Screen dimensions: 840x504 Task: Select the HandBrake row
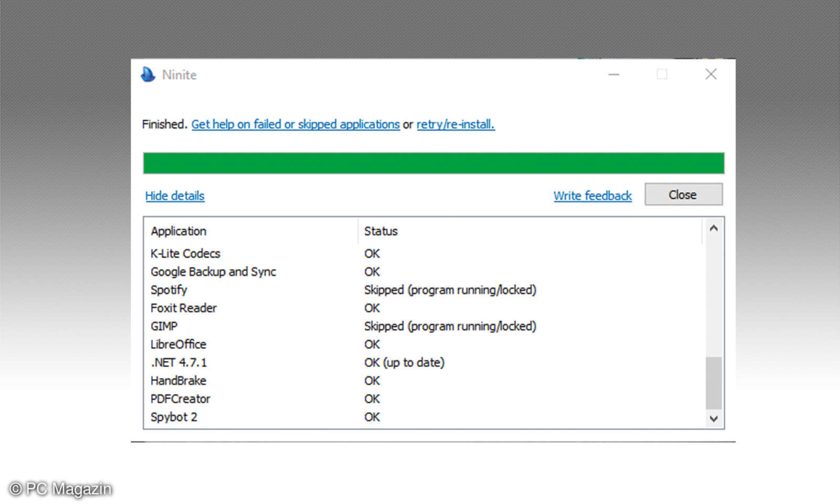[178, 381]
